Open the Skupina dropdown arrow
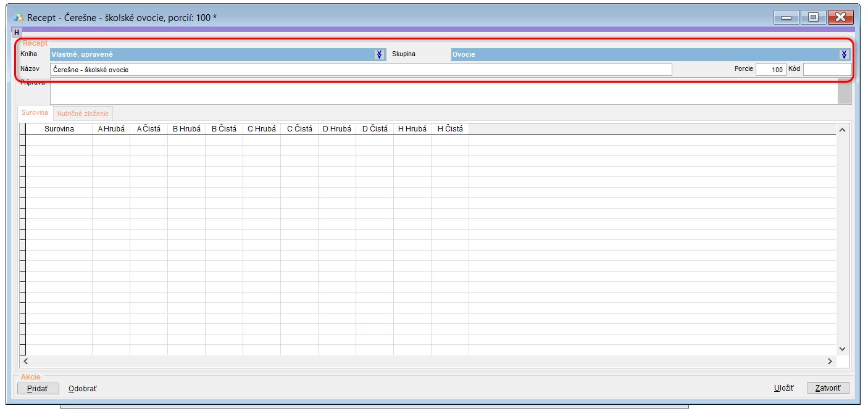This screenshot has width=868, height=419. 844,54
